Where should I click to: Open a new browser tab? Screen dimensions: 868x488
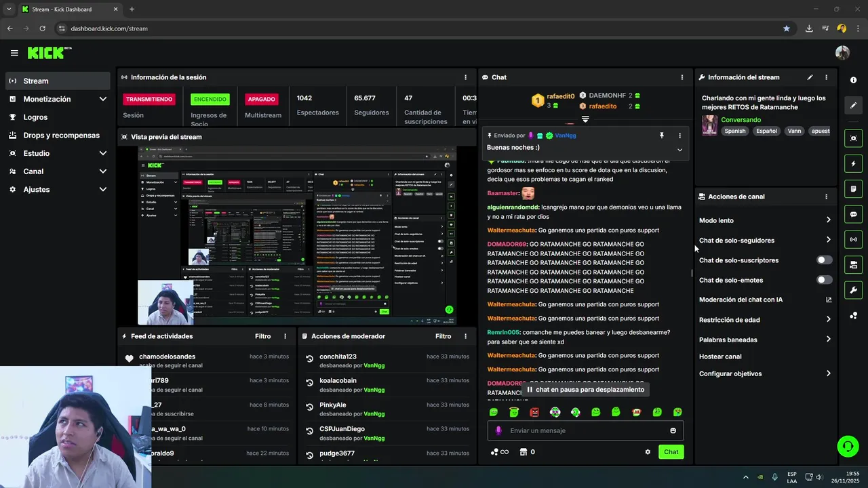[x=132, y=9]
